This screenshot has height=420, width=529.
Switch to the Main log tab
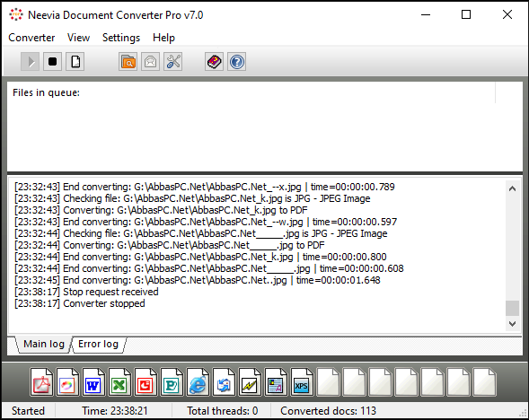[x=43, y=344]
